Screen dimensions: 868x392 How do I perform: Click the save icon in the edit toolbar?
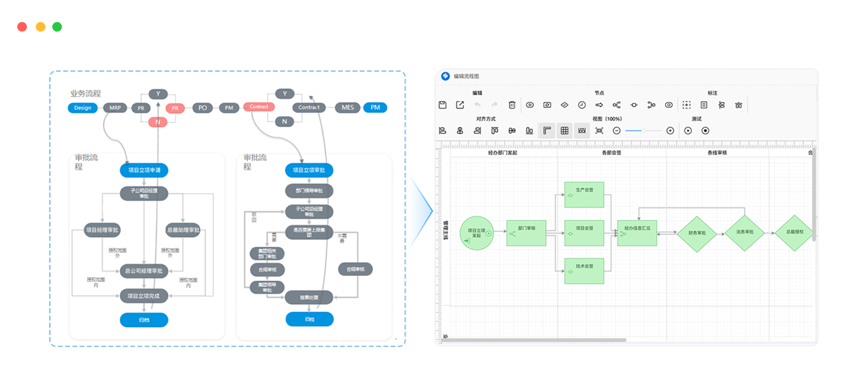coord(442,105)
